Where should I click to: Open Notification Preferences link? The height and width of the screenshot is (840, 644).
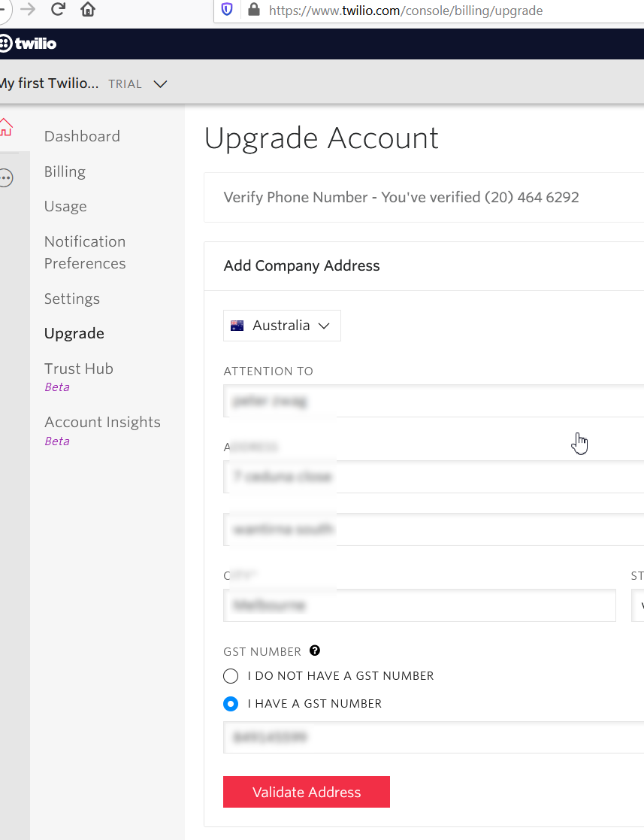85,253
